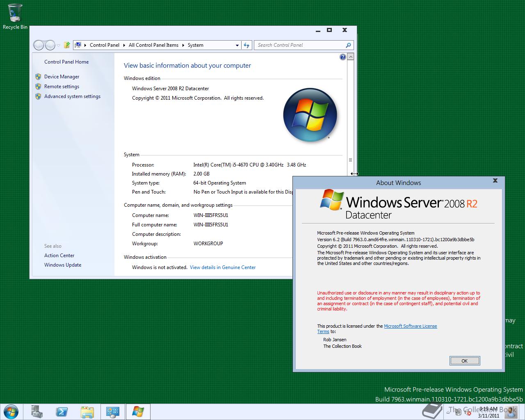The image size is (525, 420).
Task: Click the 2.00 GB installed memory value
Action: [201, 174]
